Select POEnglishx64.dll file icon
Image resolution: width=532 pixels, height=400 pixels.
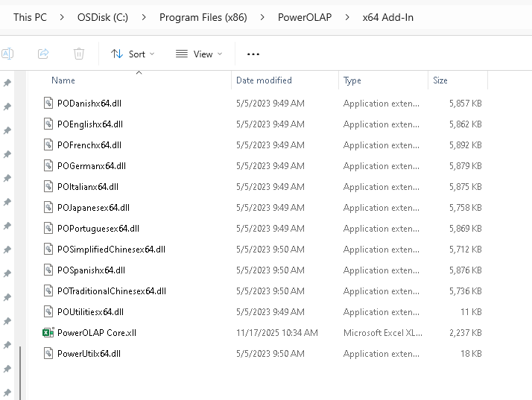click(x=48, y=124)
